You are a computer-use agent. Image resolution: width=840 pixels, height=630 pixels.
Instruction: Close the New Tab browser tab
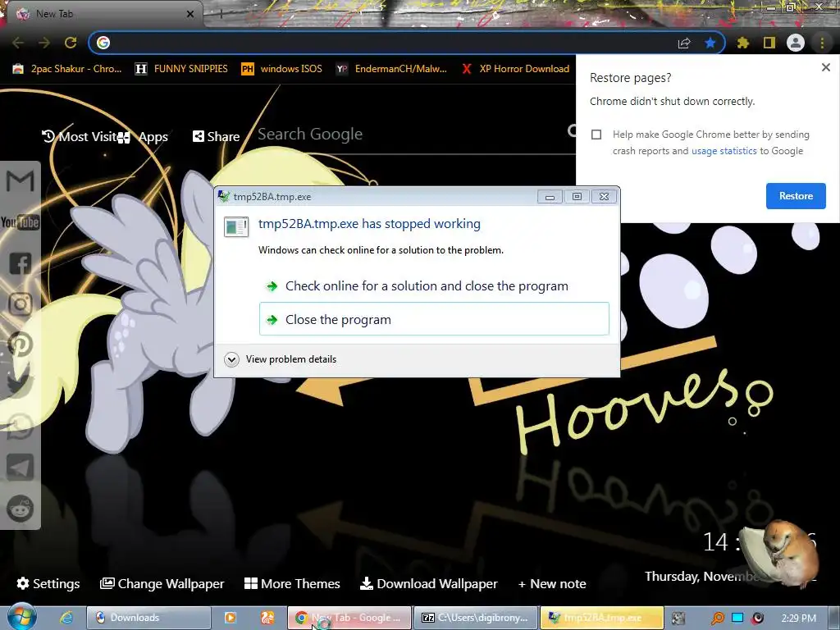point(190,14)
